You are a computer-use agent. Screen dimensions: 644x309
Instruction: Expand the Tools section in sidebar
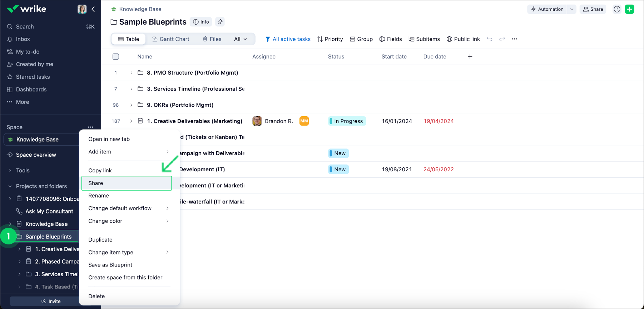click(10, 171)
